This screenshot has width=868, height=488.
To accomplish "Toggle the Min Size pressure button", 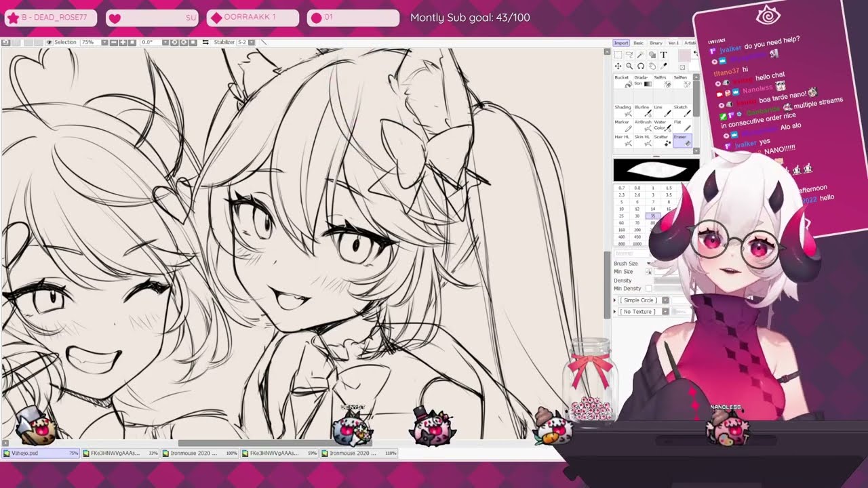I will (x=648, y=271).
